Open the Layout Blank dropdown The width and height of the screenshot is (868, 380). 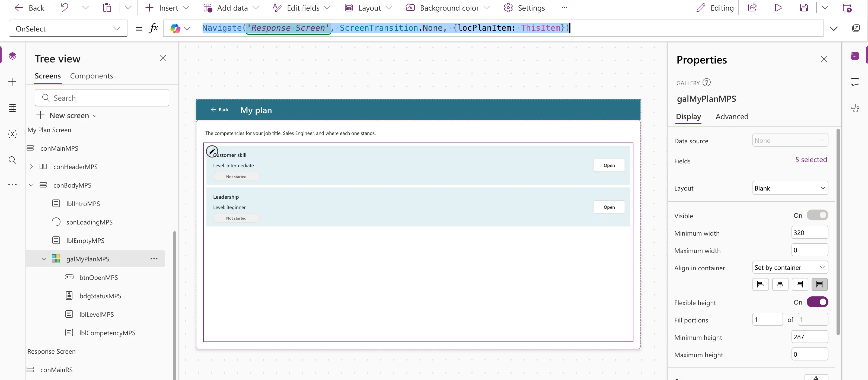pyautogui.click(x=790, y=188)
